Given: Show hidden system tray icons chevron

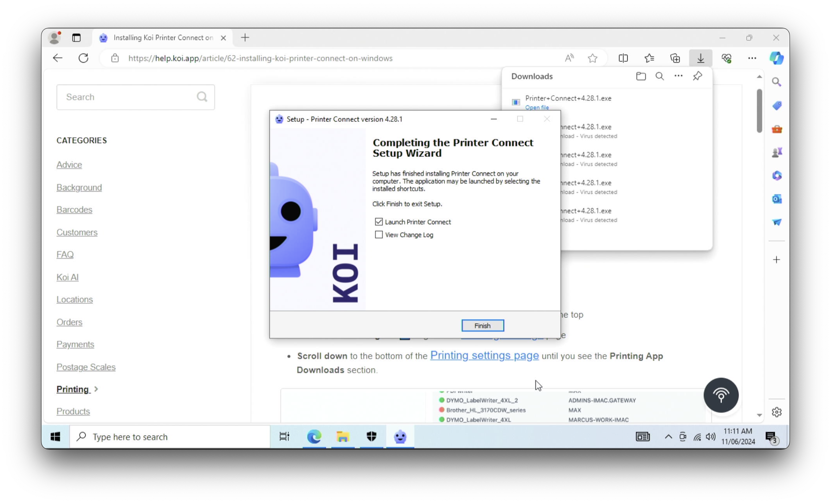Looking at the screenshot, I should 668,437.
